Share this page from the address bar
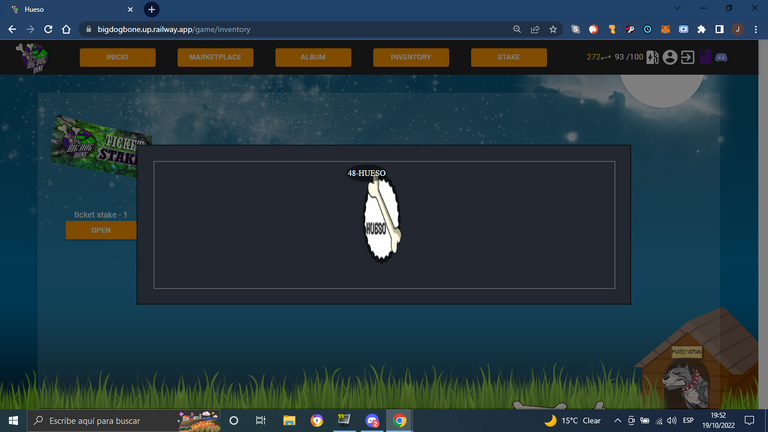 pos(535,29)
